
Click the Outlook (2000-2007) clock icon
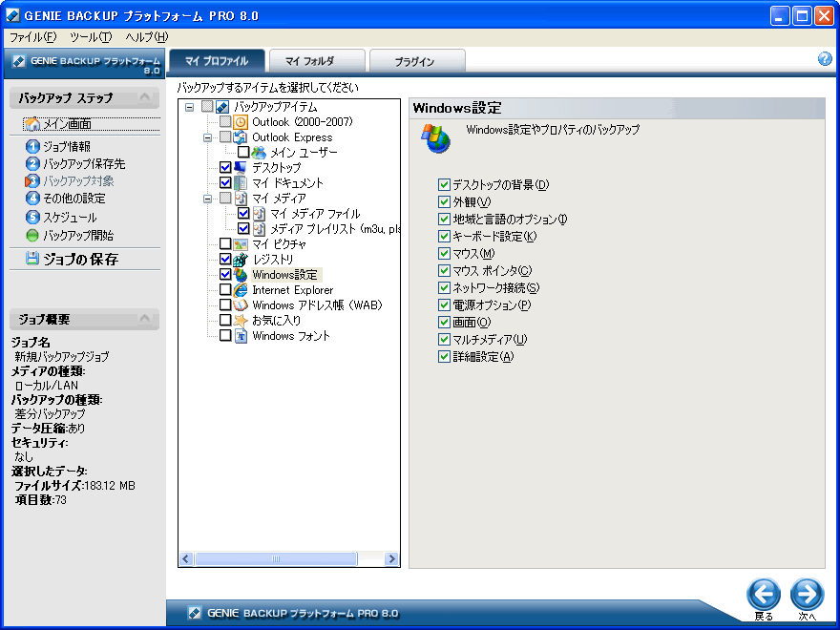pos(241,122)
